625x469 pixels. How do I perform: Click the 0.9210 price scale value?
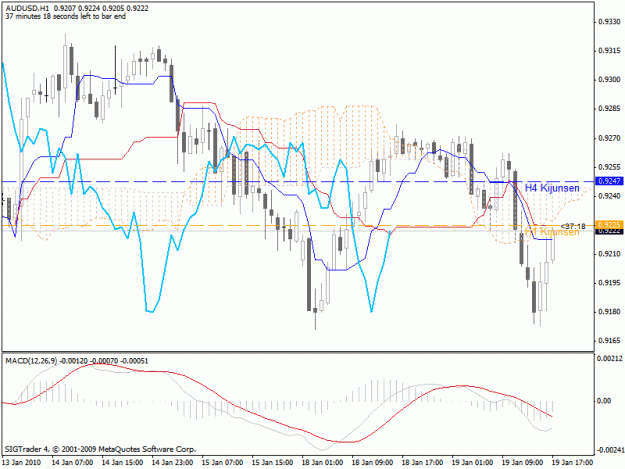pos(610,254)
